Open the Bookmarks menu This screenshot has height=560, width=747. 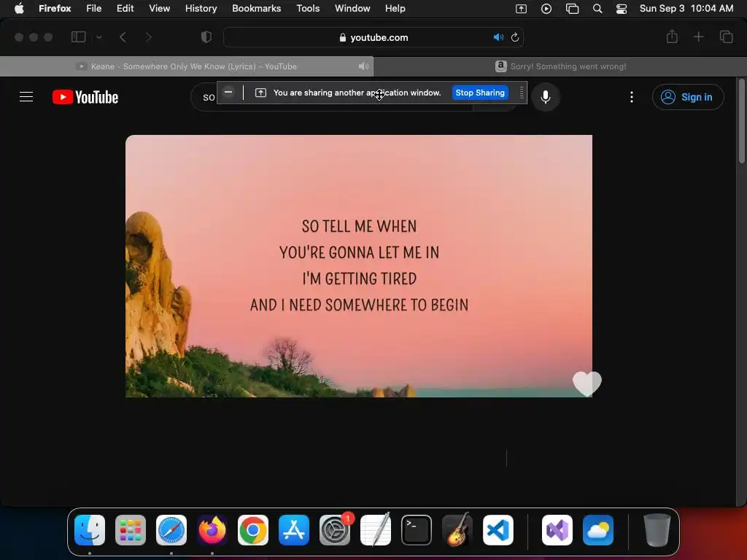click(x=256, y=8)
